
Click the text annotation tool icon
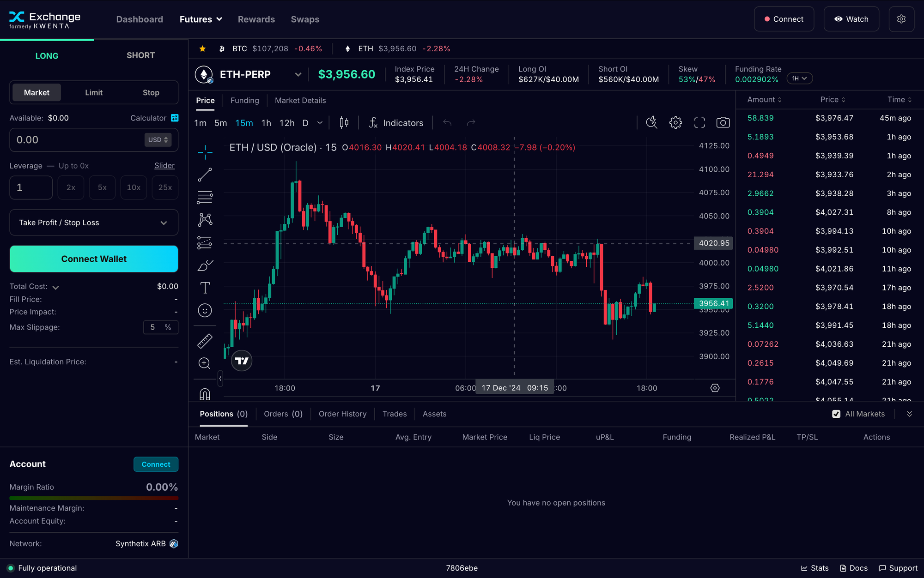pyautogui.click(x=205, y=288)
